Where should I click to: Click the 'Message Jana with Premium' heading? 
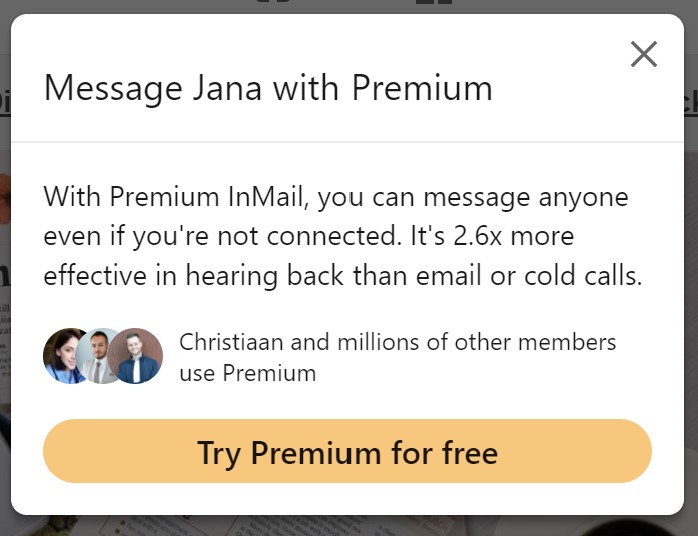268,89
